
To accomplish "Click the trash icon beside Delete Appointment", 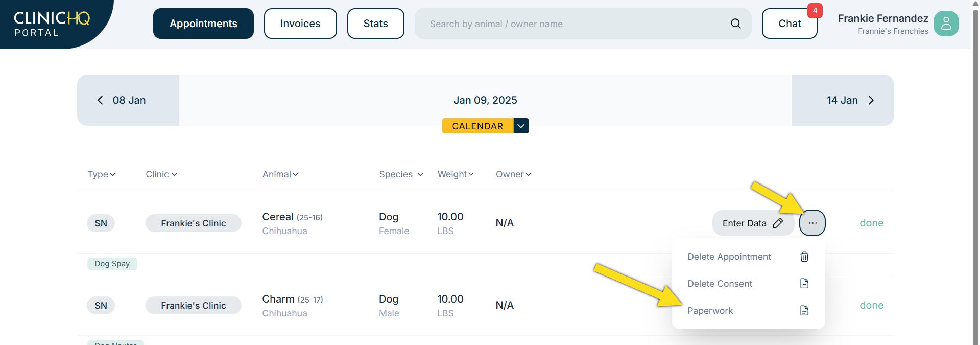I will pos(804,257).
